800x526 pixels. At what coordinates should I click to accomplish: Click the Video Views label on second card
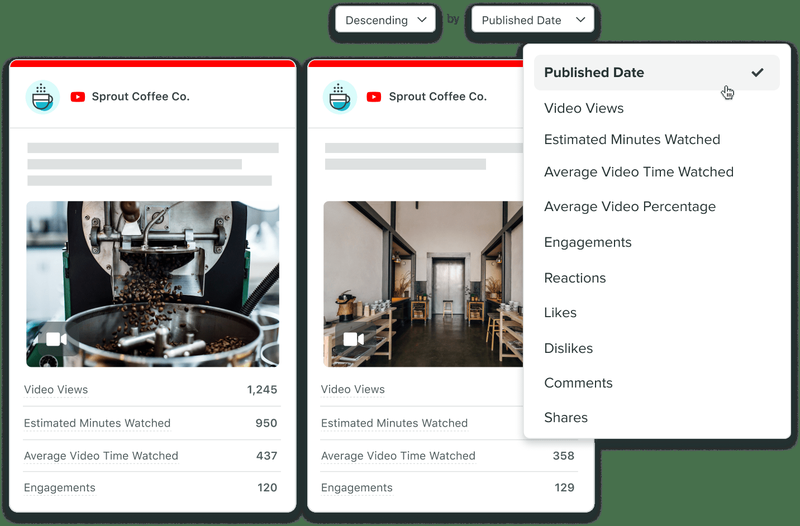tap(353, 390)
